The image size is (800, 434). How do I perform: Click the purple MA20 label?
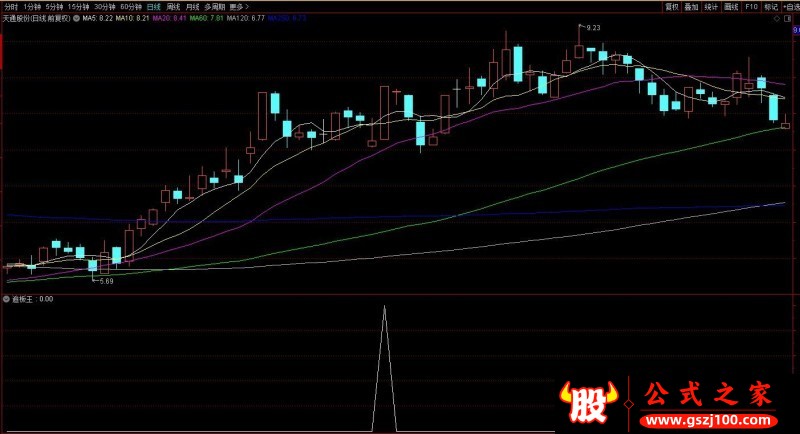coord(169,18)
